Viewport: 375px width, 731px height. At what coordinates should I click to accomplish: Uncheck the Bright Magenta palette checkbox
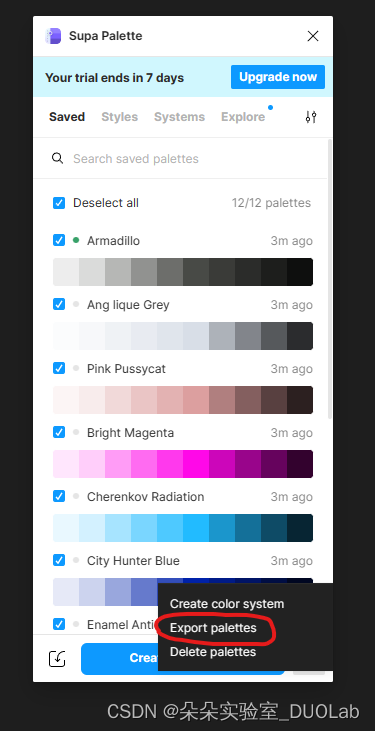(59, 432)
